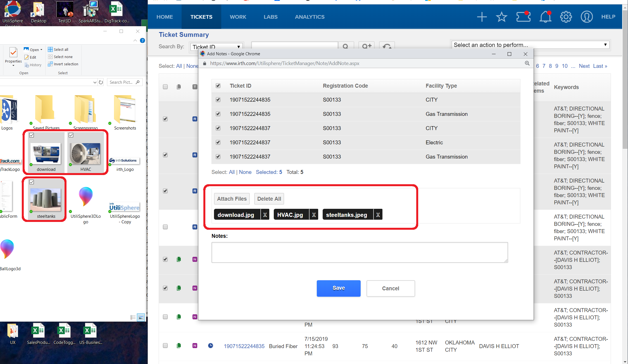Open the settings gear in UtiliSphere header
Image resolution: width=628 pixels, height=364 pixels.
[566, 17]
